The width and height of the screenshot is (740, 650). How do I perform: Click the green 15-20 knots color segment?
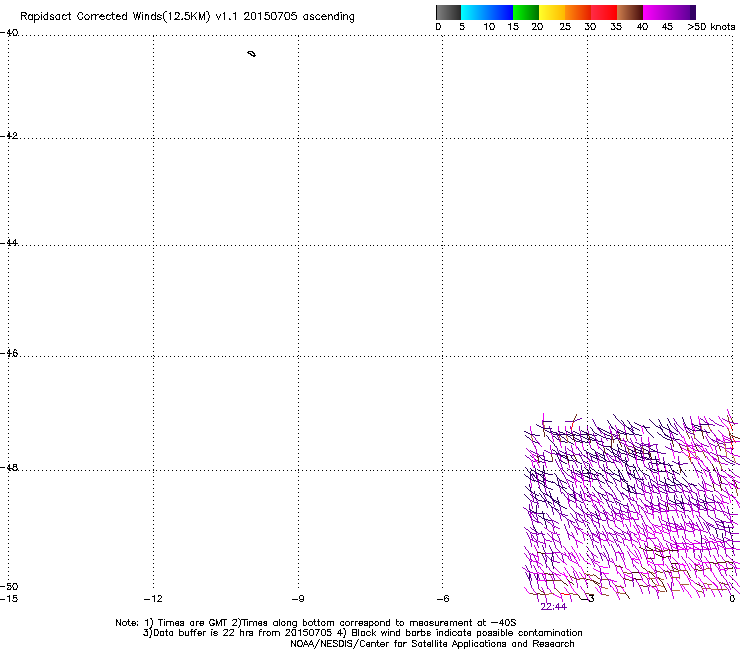pyautogui.click(x=526, y=12)
